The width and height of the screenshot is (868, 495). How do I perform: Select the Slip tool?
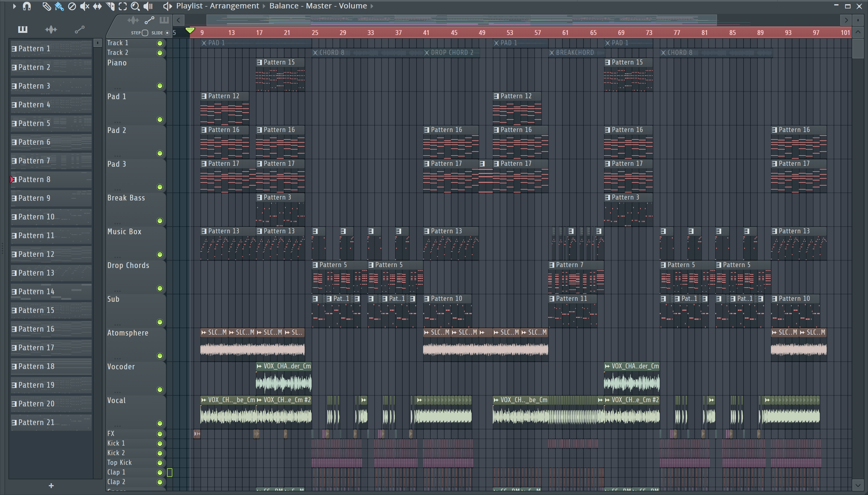pyautogui.click(x=97, y=6)
